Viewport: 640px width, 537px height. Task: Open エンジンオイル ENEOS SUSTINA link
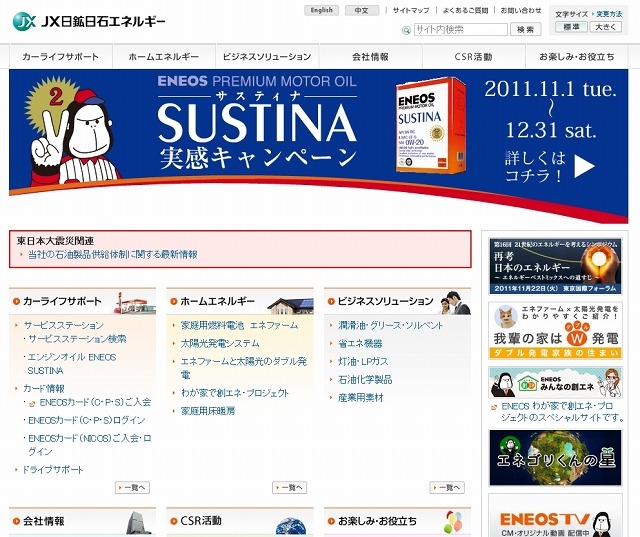click(x=72, y=364)
